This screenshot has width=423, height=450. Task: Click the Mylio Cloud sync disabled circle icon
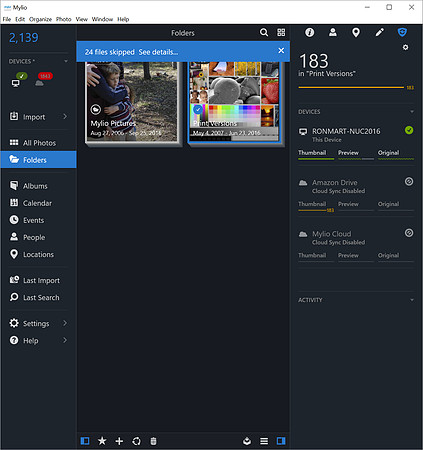[x=409, y=233]
